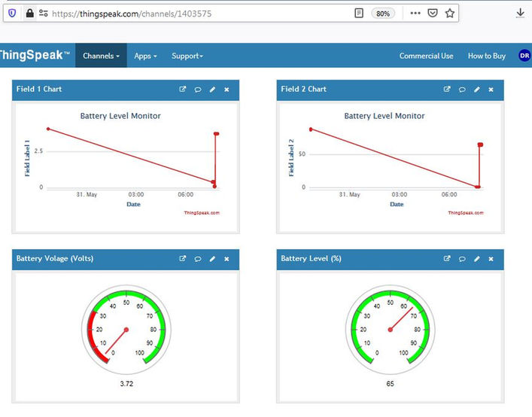Toggle reader view in address bar
This screenshot has height=417, width=532.
[x=359, y=14]
